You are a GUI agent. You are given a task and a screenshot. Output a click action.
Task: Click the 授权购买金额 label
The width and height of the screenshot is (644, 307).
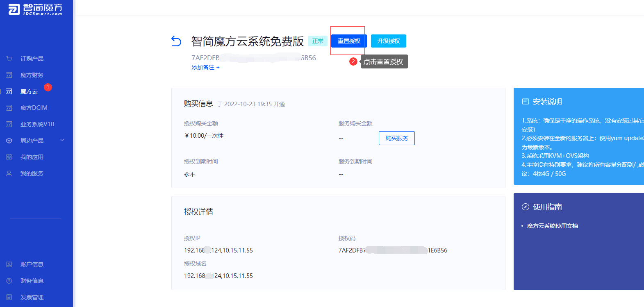click(201, 123)
